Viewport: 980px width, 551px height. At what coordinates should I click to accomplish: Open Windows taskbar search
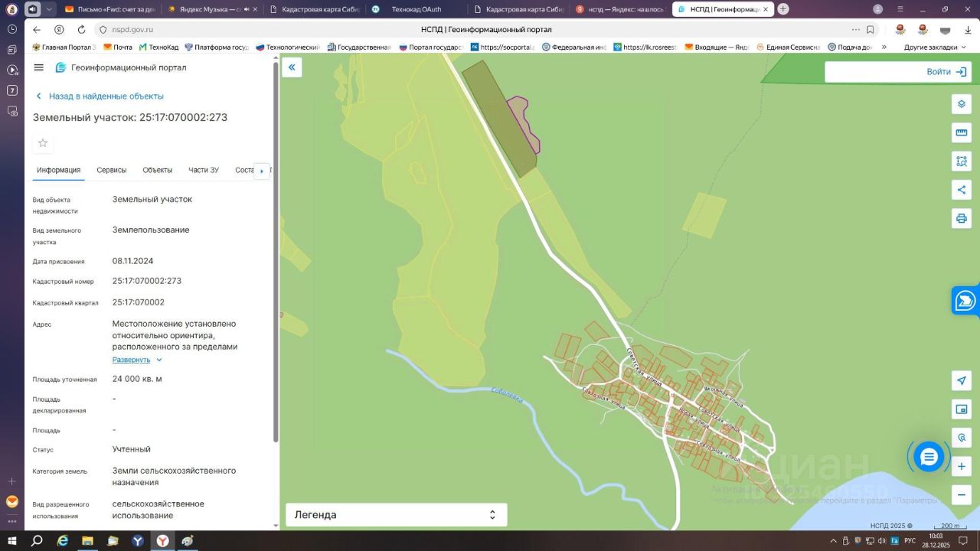[x=37, y=541]
